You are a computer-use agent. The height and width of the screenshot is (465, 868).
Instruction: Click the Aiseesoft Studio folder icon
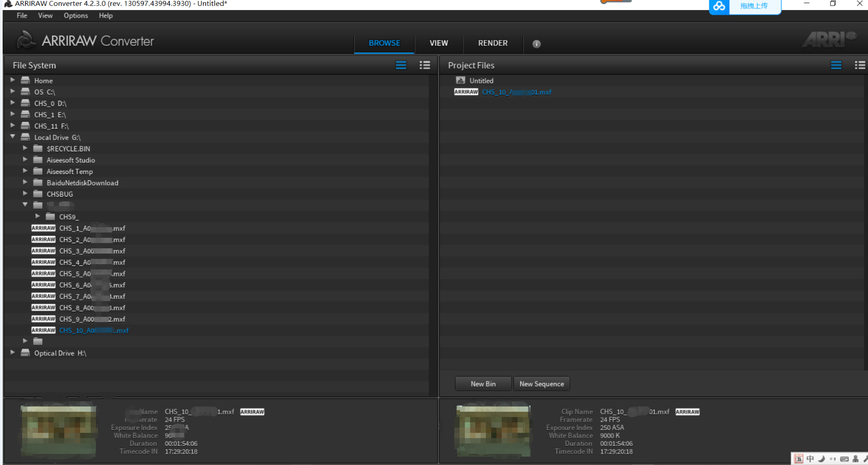[x=38, y=159]
